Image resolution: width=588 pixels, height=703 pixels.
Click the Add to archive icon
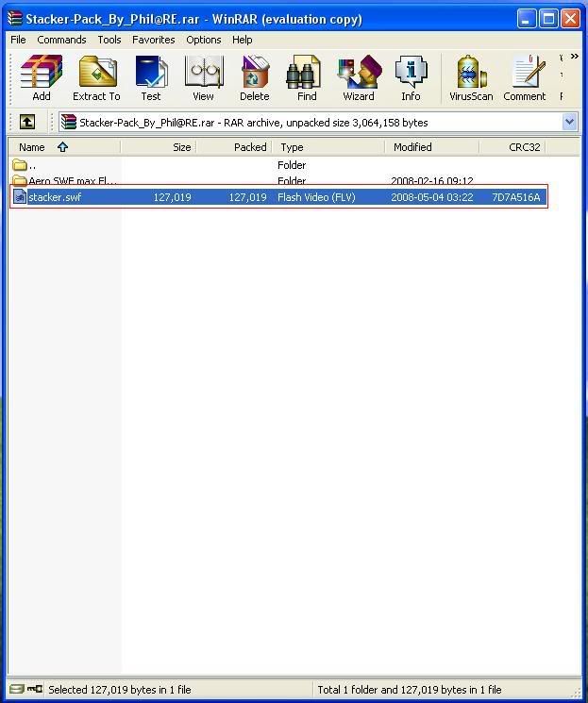pyautogui.click(x=42, y=77)
